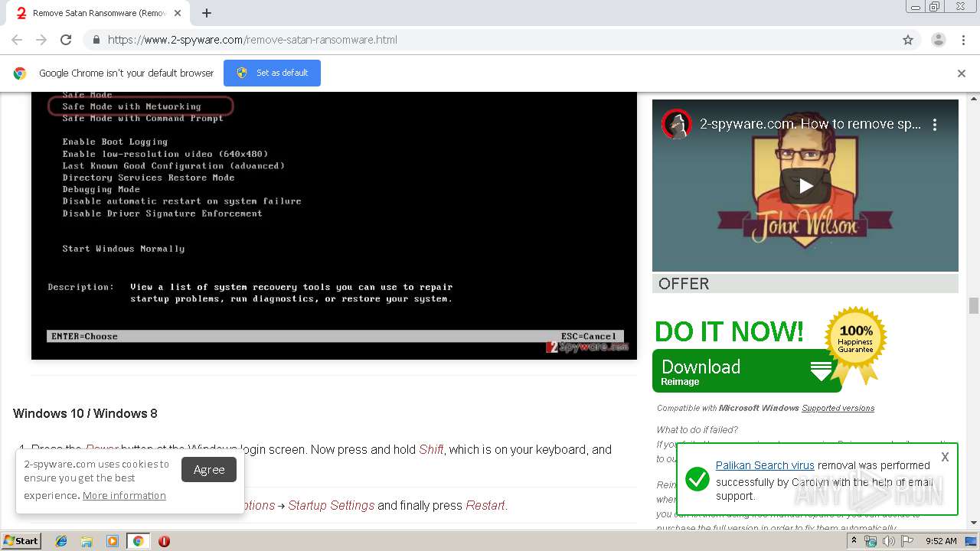The image size is (980, 551).
Task: Open the Supported versions link
Action: tap(838, 408)
